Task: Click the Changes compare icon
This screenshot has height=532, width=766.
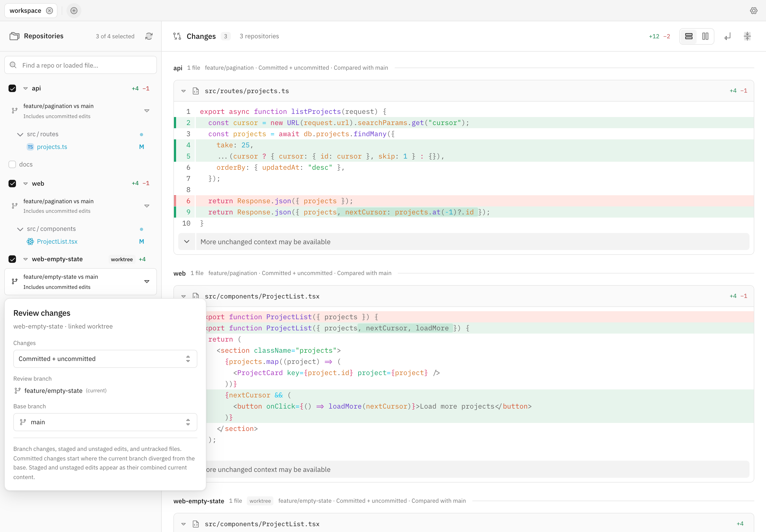Action: pyautogui.click(x=177, y=36)
